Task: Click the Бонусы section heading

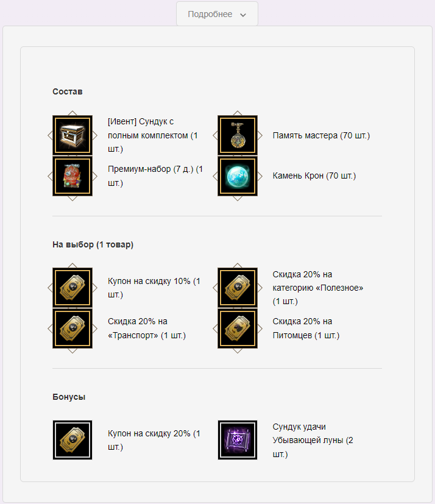Action: click(69, 397)
